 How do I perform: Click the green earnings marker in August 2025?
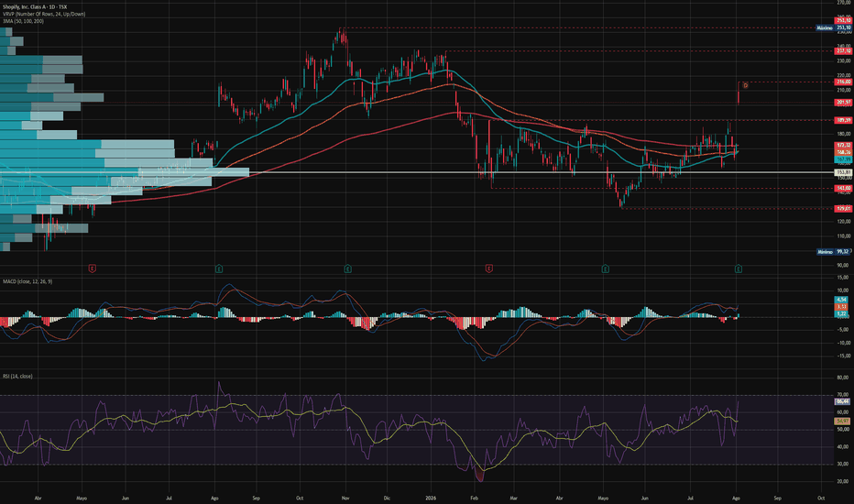218,268
